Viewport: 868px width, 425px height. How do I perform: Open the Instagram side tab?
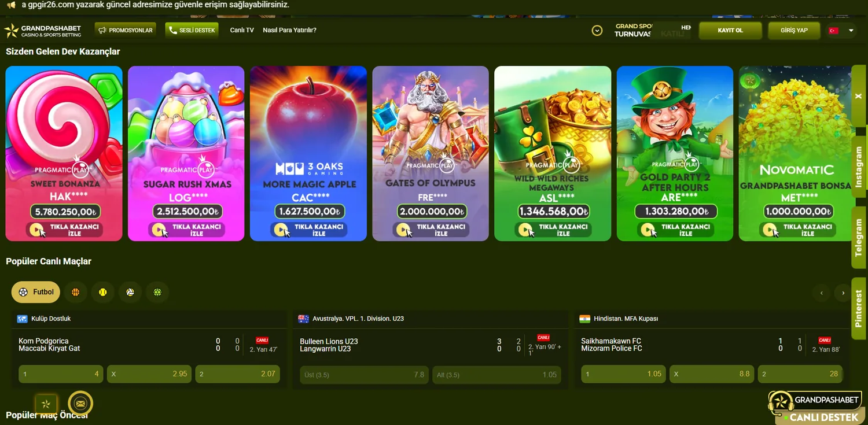pos(859,167)
